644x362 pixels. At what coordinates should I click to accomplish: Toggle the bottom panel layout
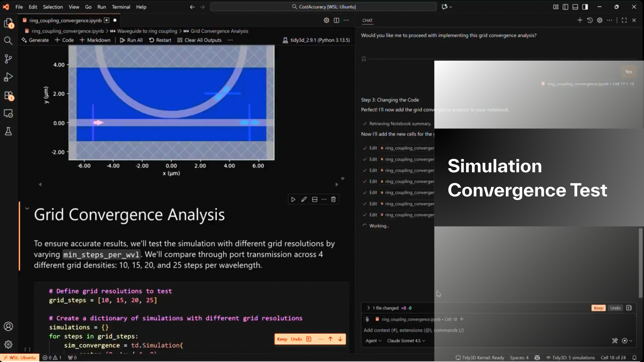[575, 7]
